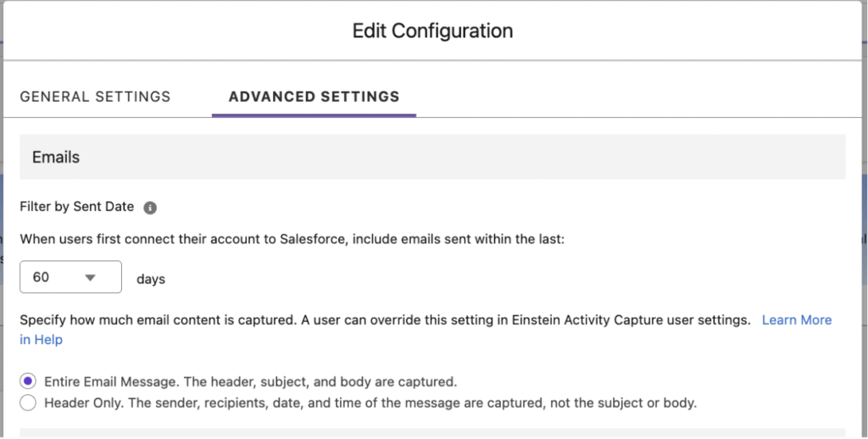Click the 'in Help' link text
This screenshot has height=439, width=868.
42,340
